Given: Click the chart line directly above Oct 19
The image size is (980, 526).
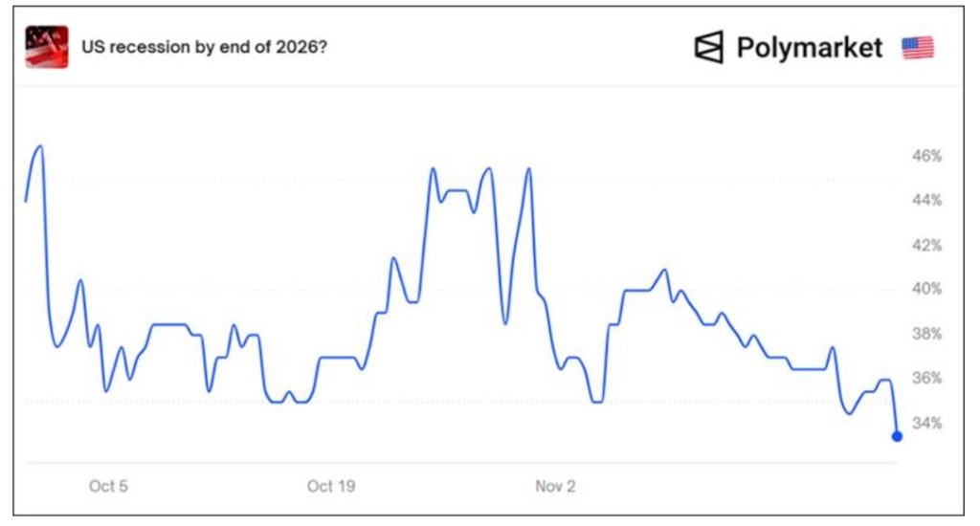Looking at the screenshot, I should click(331, 358).
